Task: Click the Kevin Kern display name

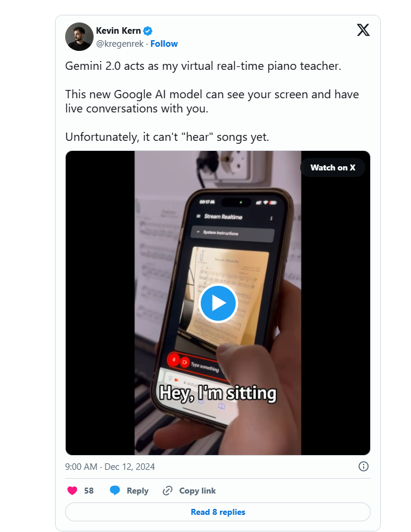Action: click(118, 31)
